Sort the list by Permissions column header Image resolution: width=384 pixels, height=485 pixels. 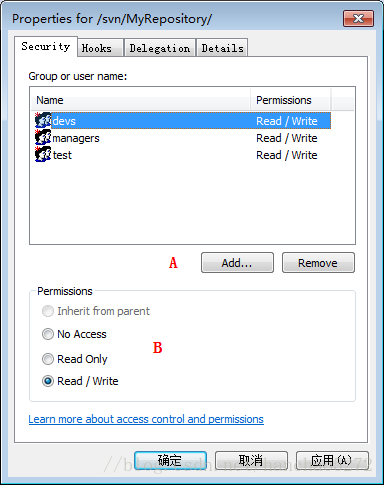pyautogui.click(x=290, y=100)
